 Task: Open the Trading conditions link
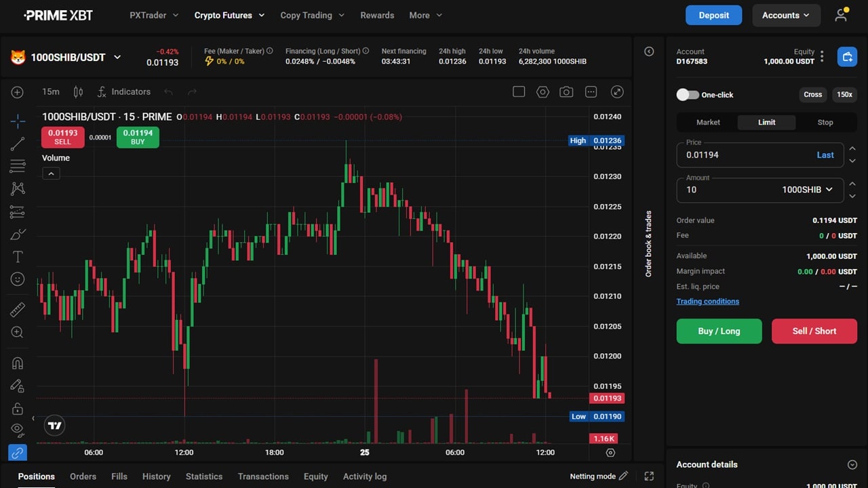point(707,301)
